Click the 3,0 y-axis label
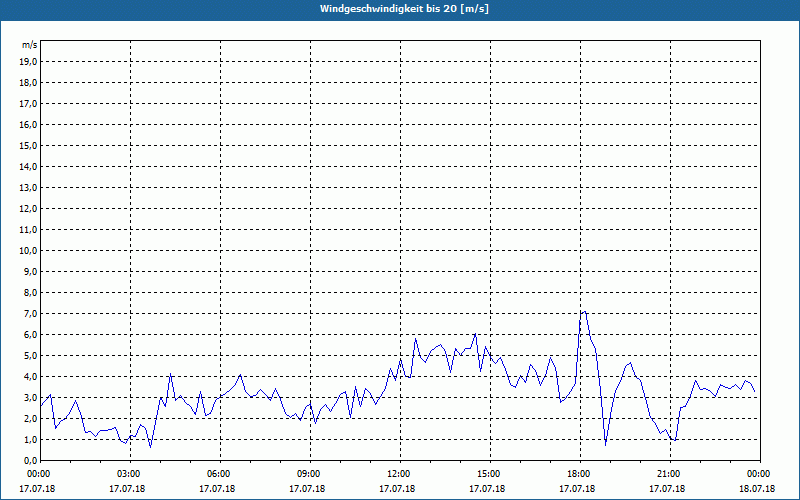Viewport: 800px width, 500px height. tap(30, 397)
